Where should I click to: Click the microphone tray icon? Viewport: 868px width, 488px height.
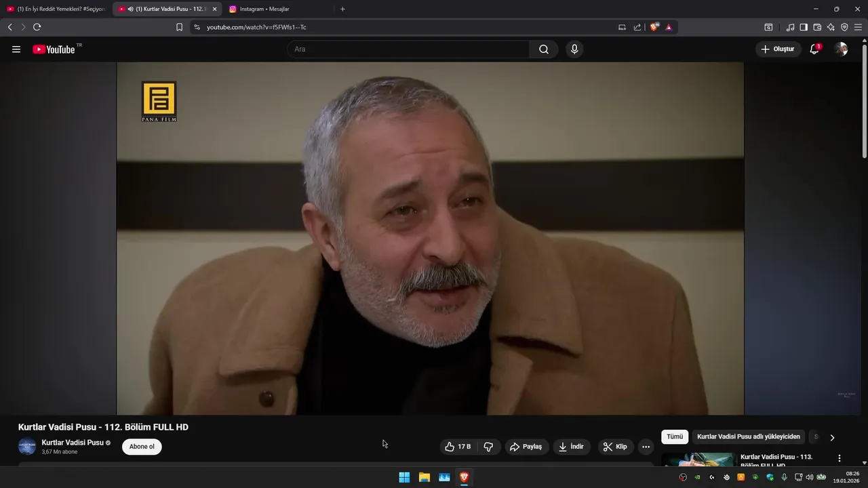point(784,477)
